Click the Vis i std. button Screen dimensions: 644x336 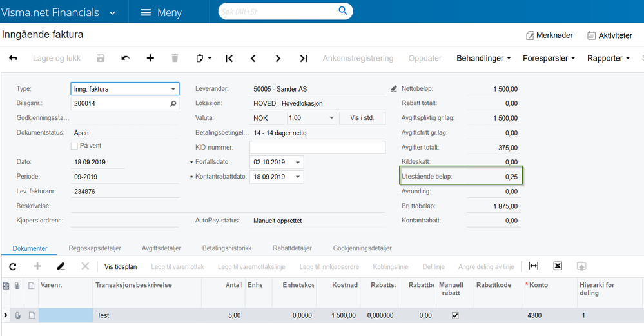tap(362, 118)
